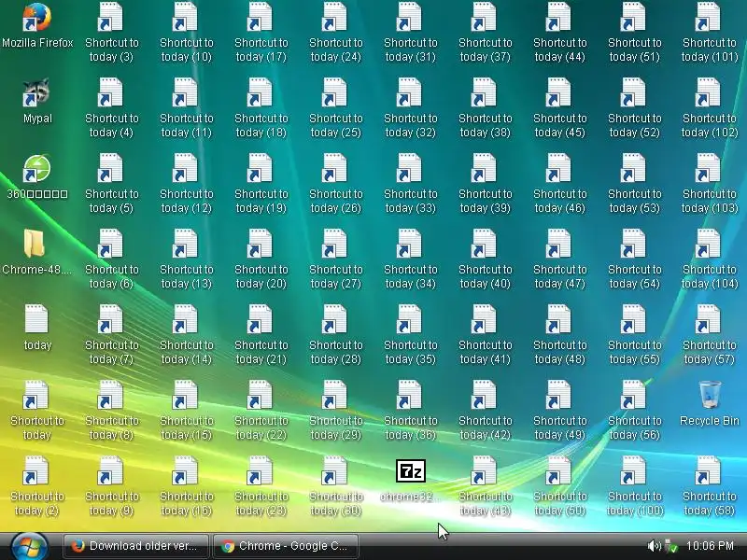Select 'Shortcut to today (43)' icon
The width and height of the screenshot is (747, 560).
pyautogui.click(x=485, y=486)
